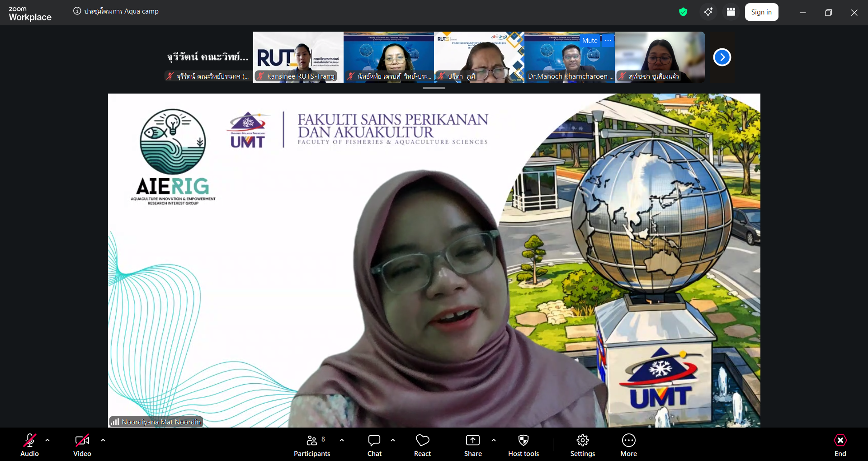The height and width of the screenshot is (461, 868).
Task: Open Host tools shield menu
Action: pos(523,446)
